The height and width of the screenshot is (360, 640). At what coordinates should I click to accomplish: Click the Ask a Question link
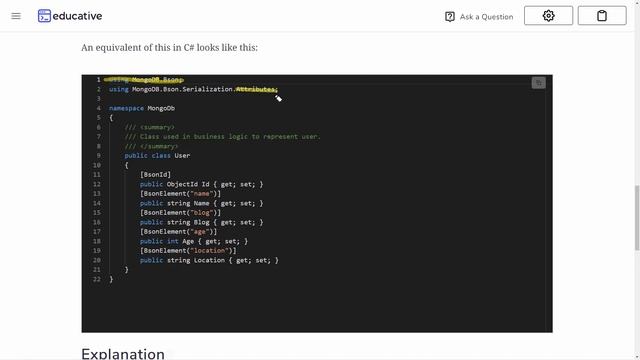tap(479, 17)
